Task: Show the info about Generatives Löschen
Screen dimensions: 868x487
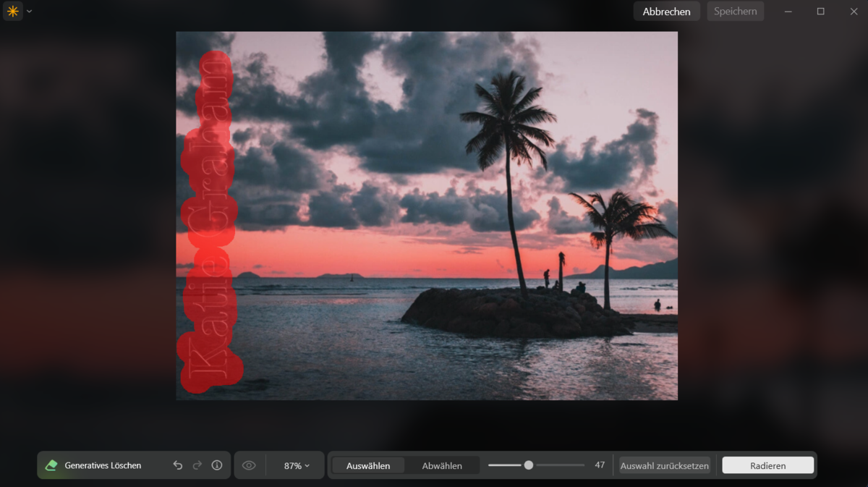Action: 216,465
